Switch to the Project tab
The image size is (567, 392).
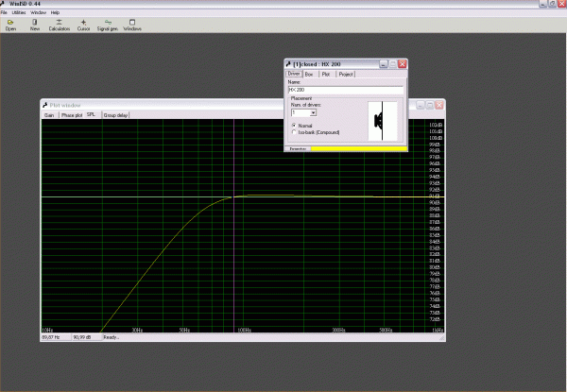[x=346, y=73]
